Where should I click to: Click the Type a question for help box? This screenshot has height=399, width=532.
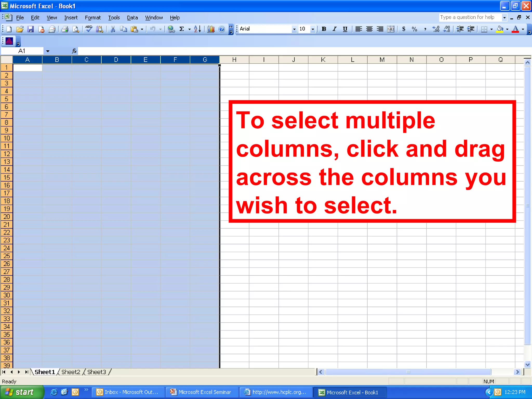tap(470, 17)
